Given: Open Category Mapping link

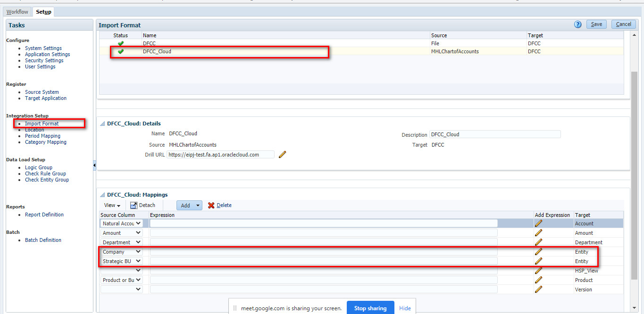Looking at the screenshot, I should 46,142.
